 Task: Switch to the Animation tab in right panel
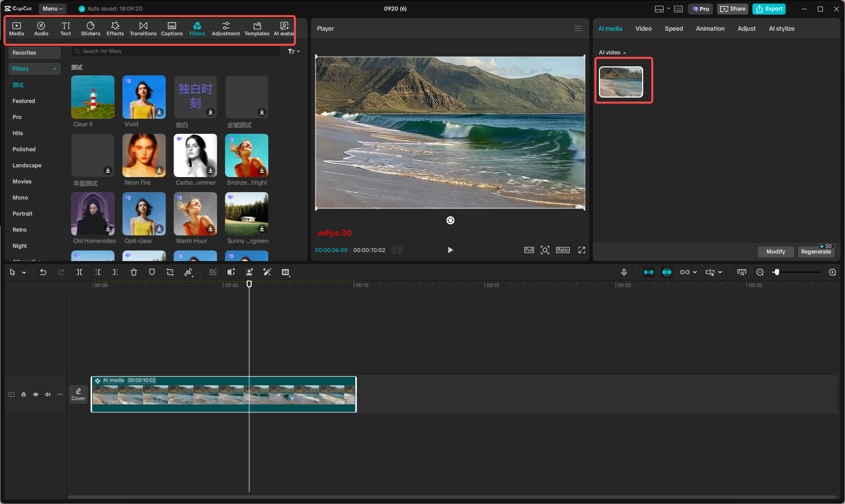pyautogui.click(x=710, y=29)
